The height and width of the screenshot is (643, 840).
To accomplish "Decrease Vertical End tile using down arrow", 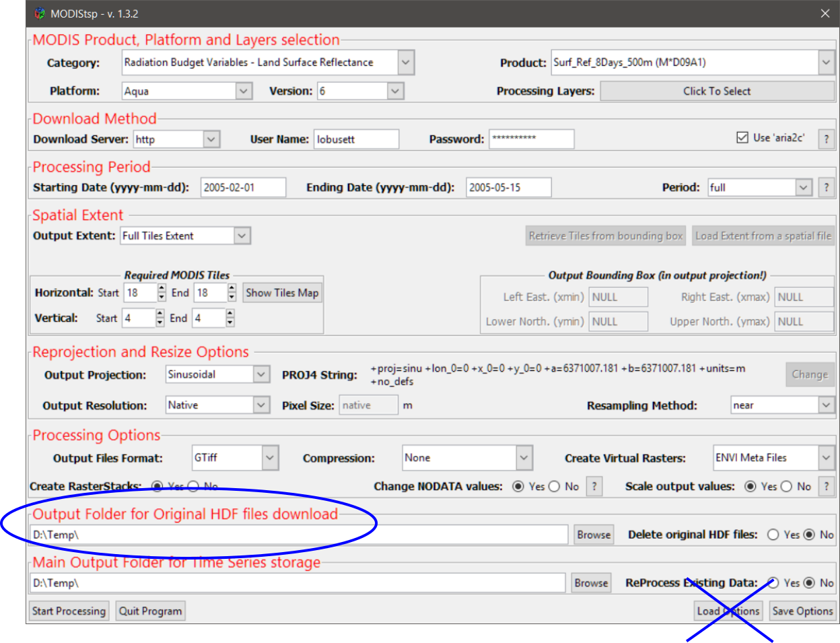I will 228,322.
